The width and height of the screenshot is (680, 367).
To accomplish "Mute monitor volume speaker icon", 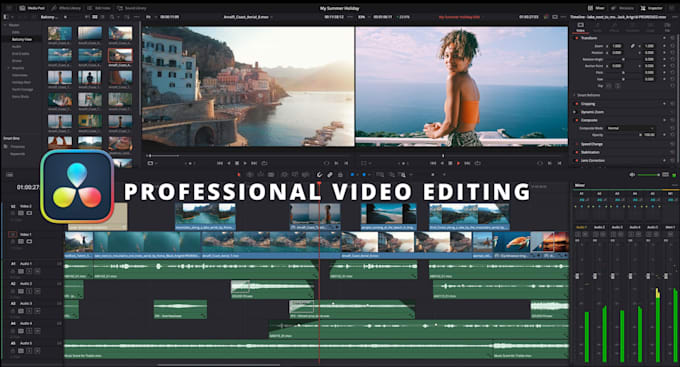I will point(632,175).
